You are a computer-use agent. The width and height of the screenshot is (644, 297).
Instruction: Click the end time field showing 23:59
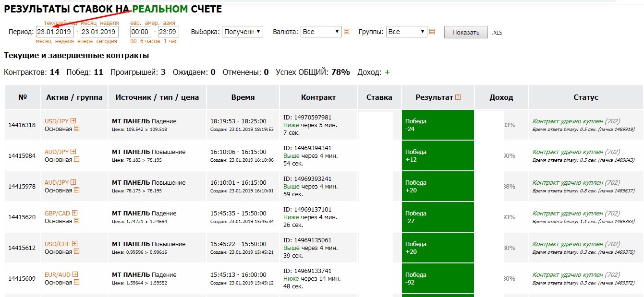point(168,32)
